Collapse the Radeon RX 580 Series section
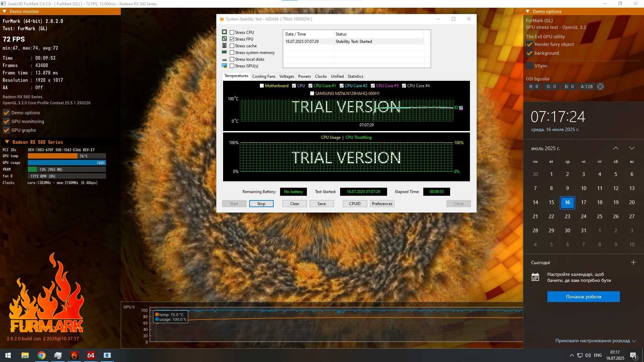Viewport: 644px width, 362px height. (x=7, y=142)
